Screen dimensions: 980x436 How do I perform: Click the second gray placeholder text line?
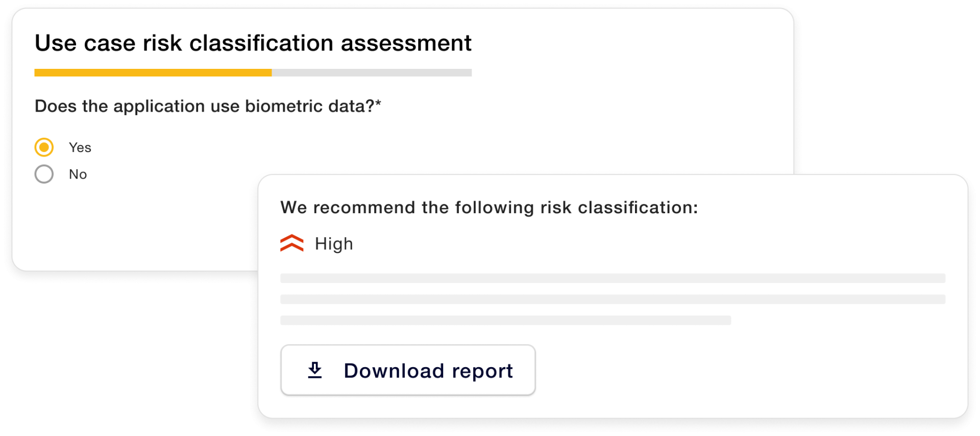tap(612, 299)
